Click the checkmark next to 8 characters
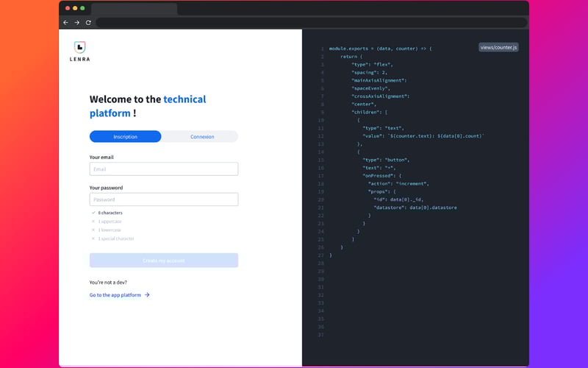588x368 pixels. [x=93, y=213]
